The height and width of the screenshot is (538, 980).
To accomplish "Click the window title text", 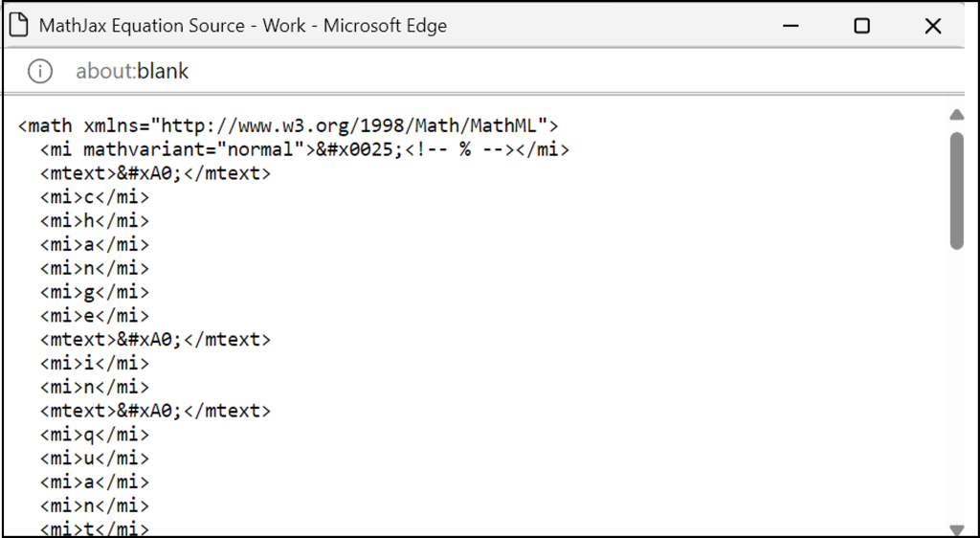I will tap(242, 26).
